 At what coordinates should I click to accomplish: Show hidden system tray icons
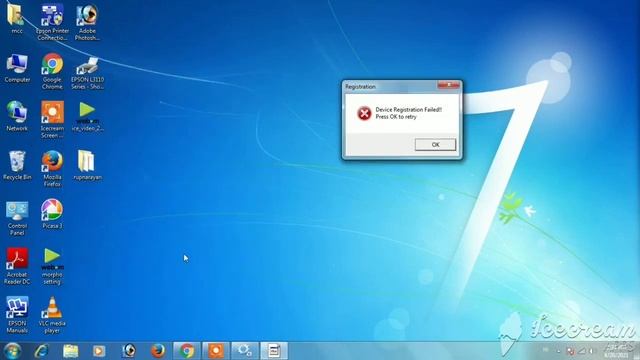point(558,351)
